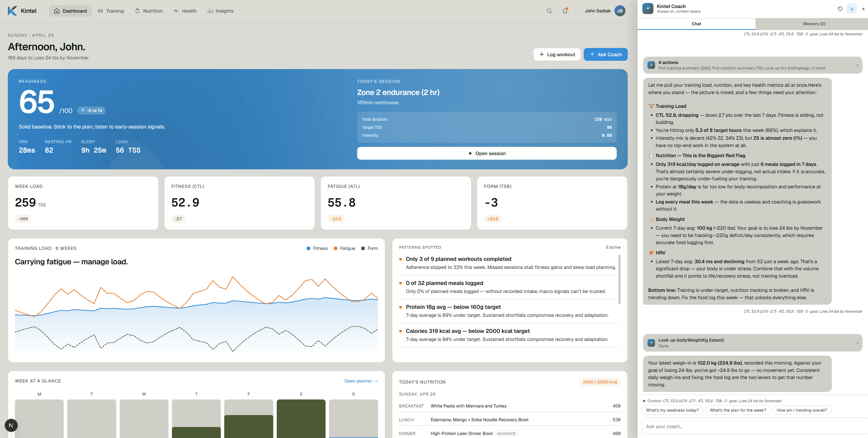Click the Open session button
Screen dimensions: 868x438
487,153
